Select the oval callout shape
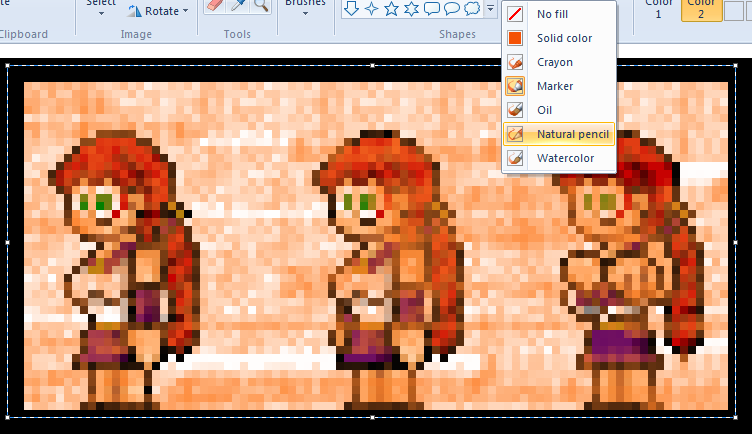The width and height of the screenshot is (752, 434). point(451,9)
